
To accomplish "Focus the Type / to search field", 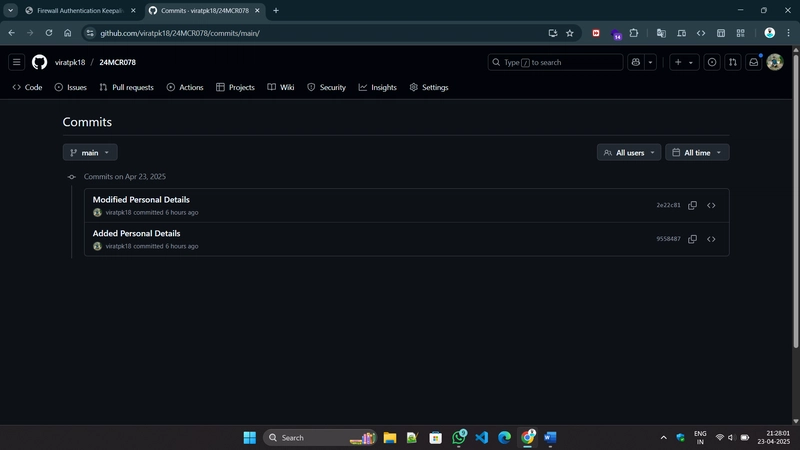I will (x=555, y=62).
